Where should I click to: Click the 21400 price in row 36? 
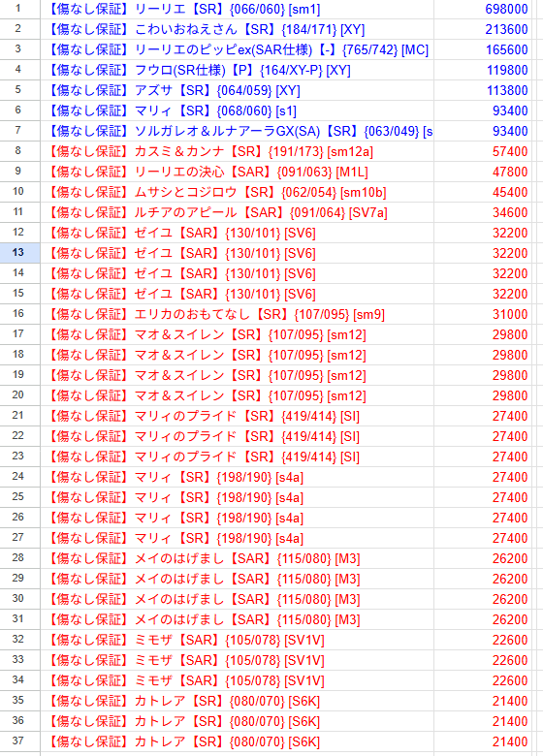[x=482, y=721]
